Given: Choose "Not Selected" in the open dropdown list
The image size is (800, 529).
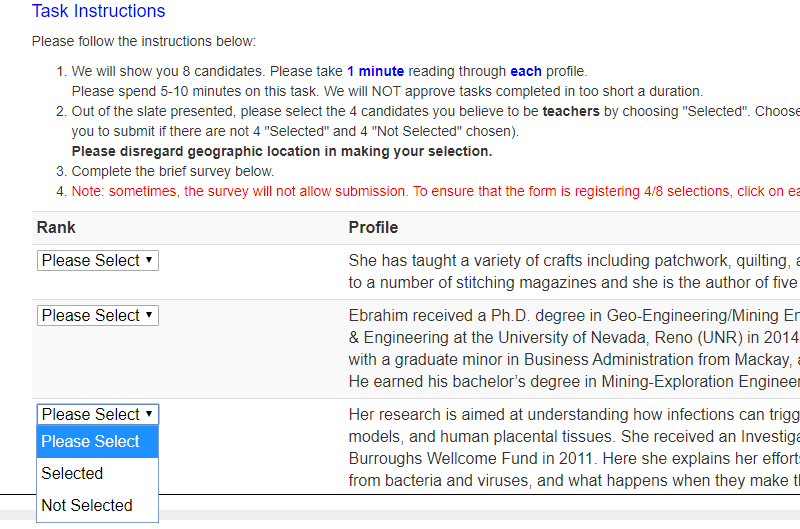Looking at the screenshot, I should 87,505.
